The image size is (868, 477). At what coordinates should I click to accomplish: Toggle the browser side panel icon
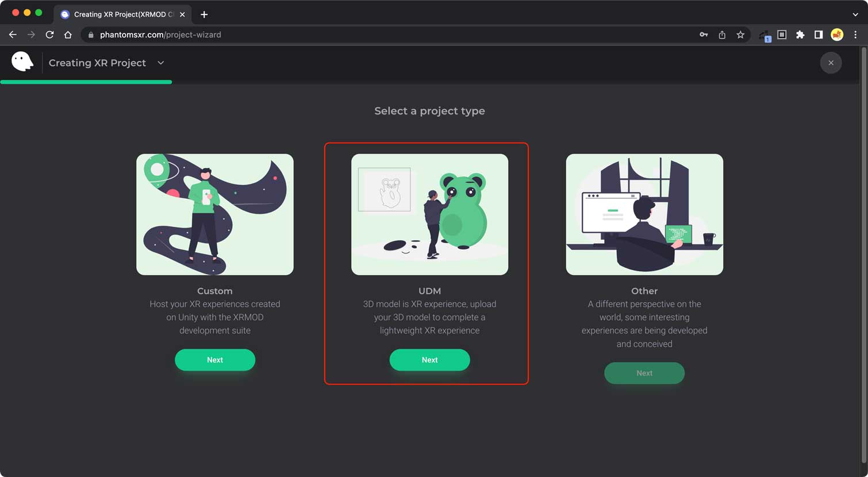point(819,34)
